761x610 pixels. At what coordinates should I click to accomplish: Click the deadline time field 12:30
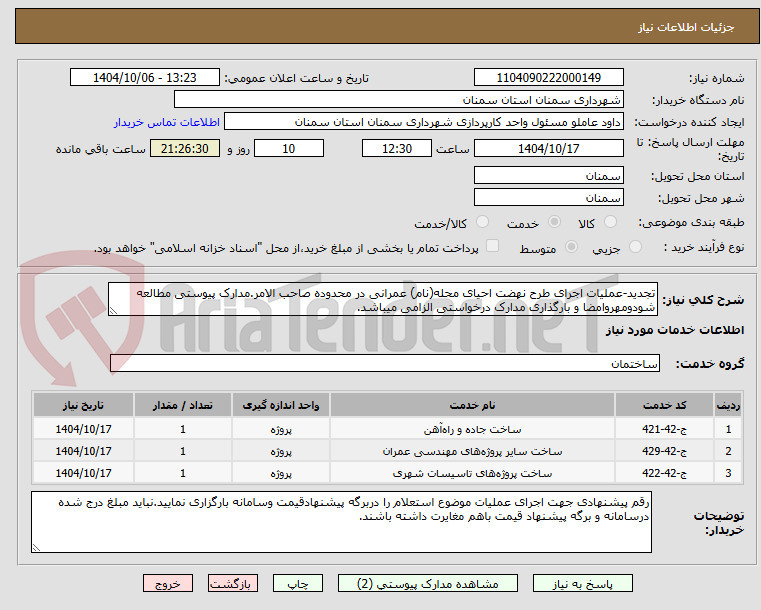pyautogui.click(x=397, y=148)
